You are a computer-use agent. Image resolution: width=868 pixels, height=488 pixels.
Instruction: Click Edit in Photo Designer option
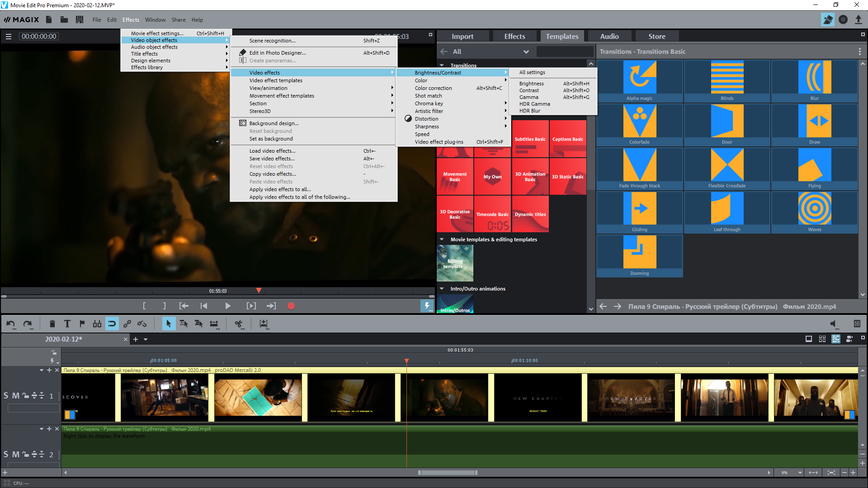click(x=277, y=52)
